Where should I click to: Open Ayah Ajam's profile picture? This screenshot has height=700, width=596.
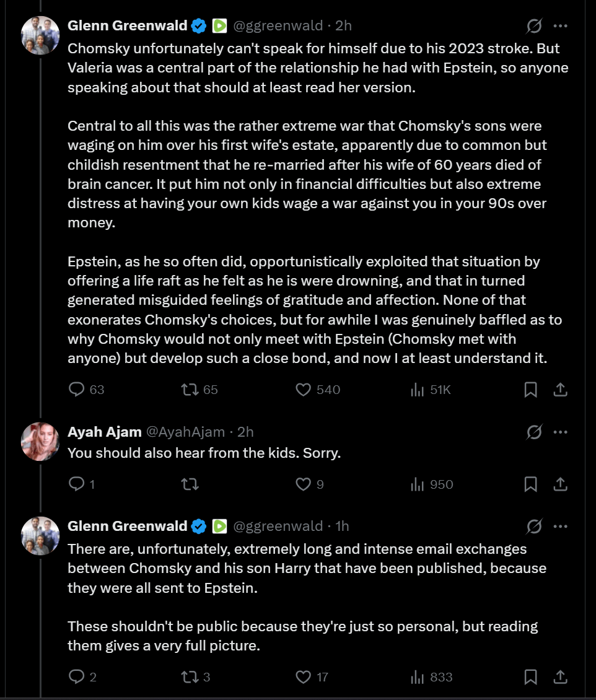[x=40, y=442]
